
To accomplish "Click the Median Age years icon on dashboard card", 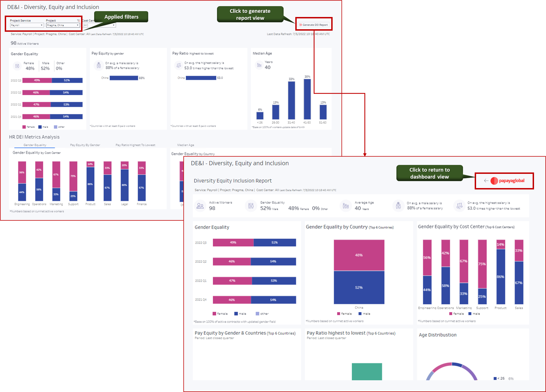I will point(259,65).
